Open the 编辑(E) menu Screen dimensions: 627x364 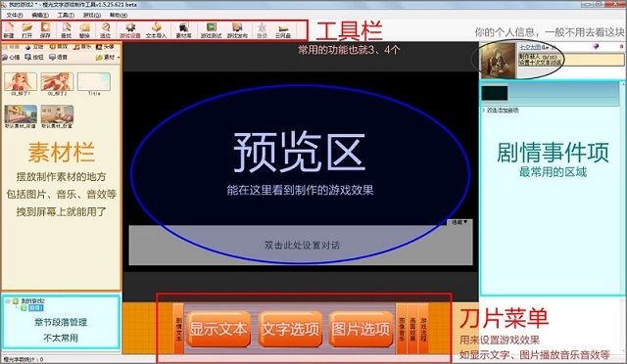(x=39, y=16)
